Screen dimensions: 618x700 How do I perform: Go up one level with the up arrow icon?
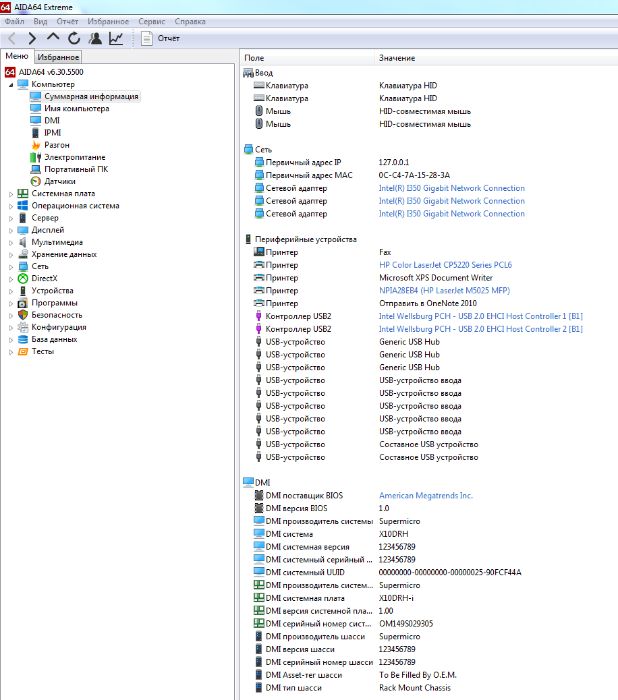pyautogui.click(x=53, y=38)
